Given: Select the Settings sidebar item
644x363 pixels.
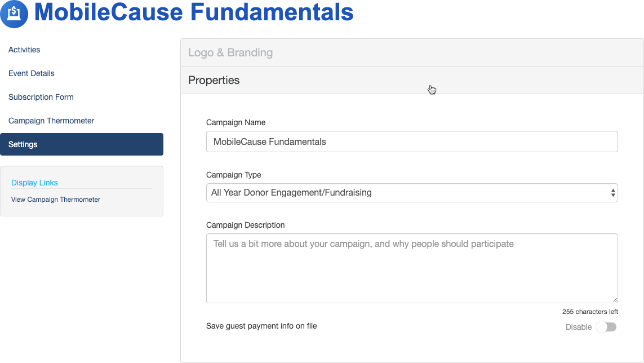Looking at the screenshot, I should (x=82, y=144).
